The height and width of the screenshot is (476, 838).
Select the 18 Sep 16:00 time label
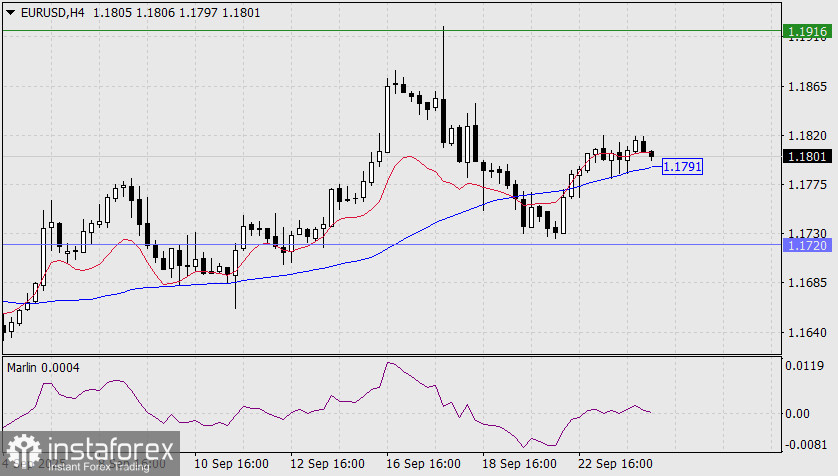(x=519, y=464)
